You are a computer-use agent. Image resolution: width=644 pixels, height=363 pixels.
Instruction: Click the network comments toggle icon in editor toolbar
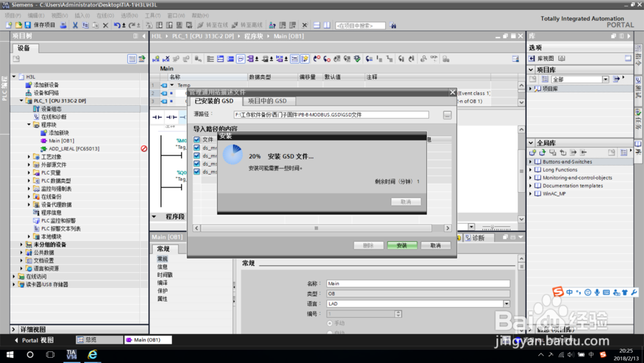(x=241, y=59)
